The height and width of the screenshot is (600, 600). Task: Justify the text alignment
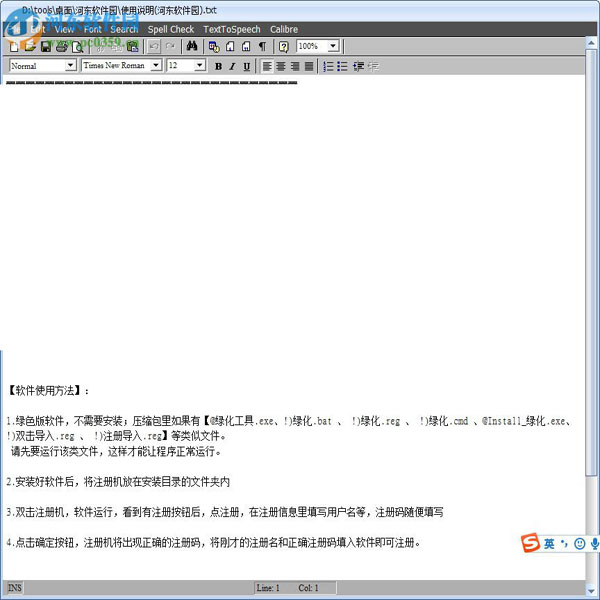pos(309,67)
